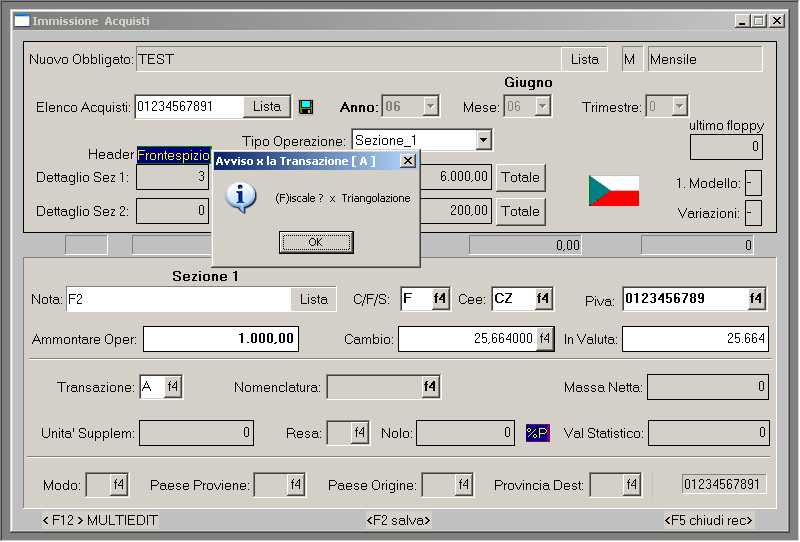The image size is (800, 542).
Task: Open the Tipo Operazione combo box
Action: (x=483, y=139)
